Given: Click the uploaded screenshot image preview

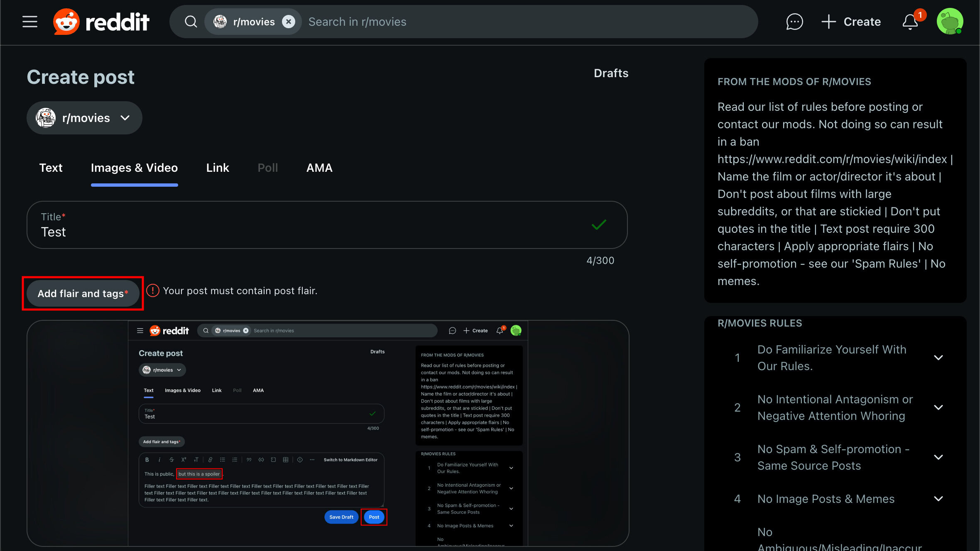Looking at the screenshot, I should click(x=327, y=433).
